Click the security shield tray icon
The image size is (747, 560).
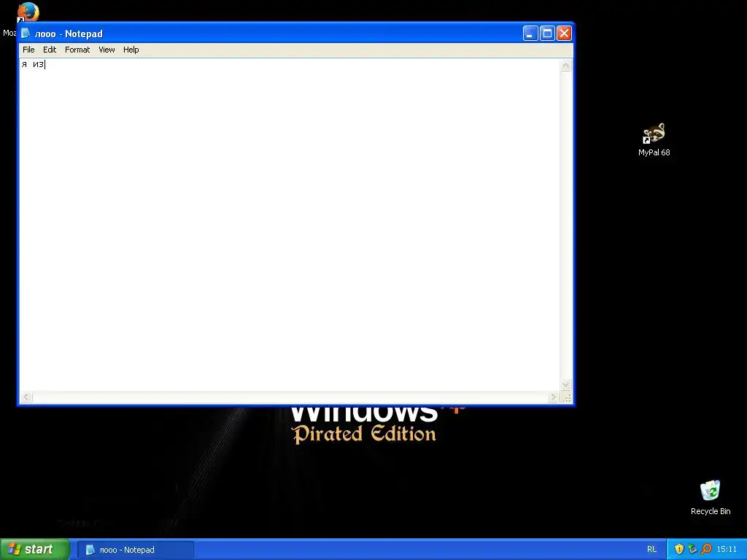click(x=679, y=549)
